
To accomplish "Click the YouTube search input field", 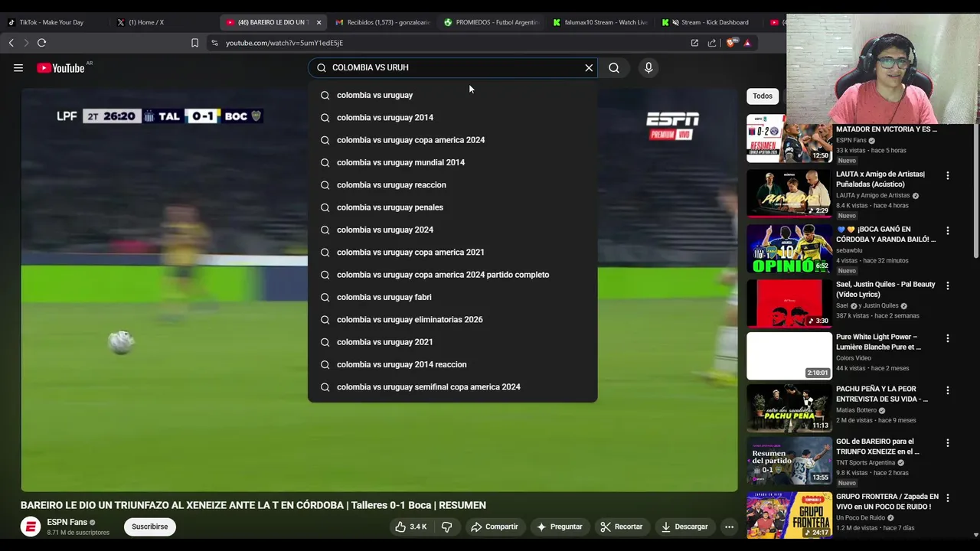I will (x=453, y=67).
